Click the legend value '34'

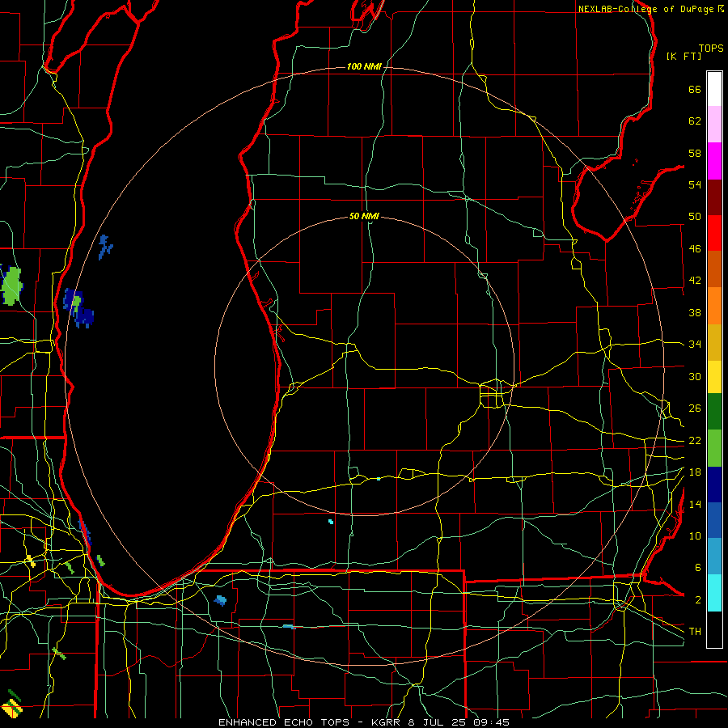[x=695, y=345]
